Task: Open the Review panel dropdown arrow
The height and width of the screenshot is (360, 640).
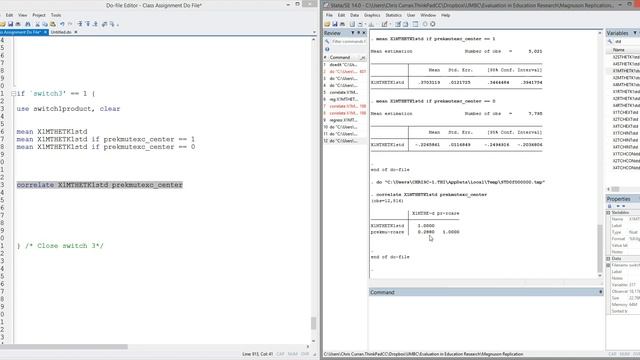Action: point(353,33)
